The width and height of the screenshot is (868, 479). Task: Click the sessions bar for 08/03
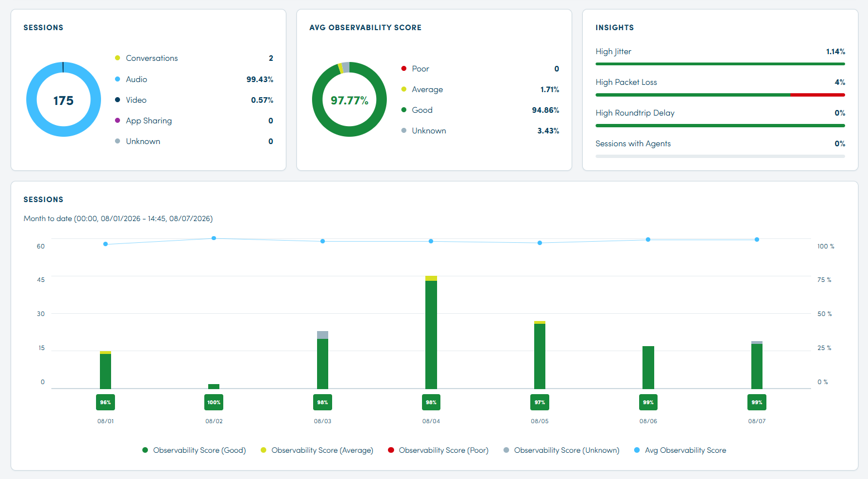323,360
